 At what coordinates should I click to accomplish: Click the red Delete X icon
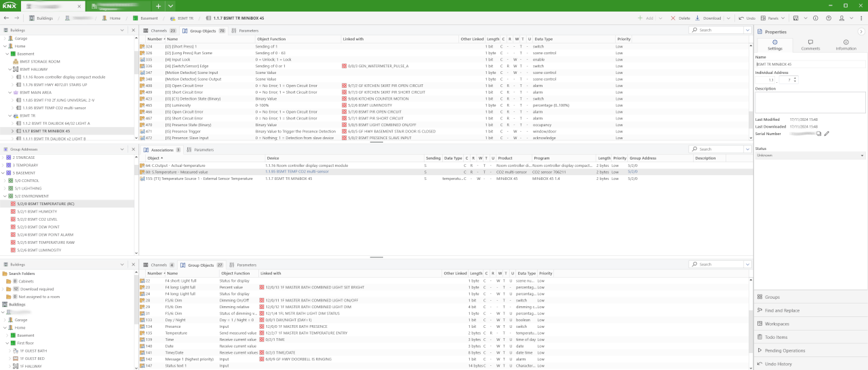click(x=673, y=18)
